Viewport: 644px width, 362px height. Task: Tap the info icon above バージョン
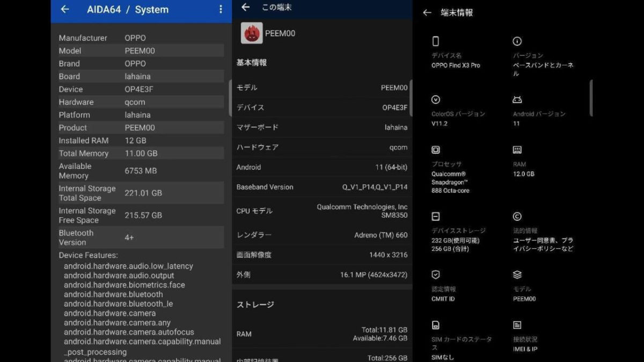coord(517,41)
